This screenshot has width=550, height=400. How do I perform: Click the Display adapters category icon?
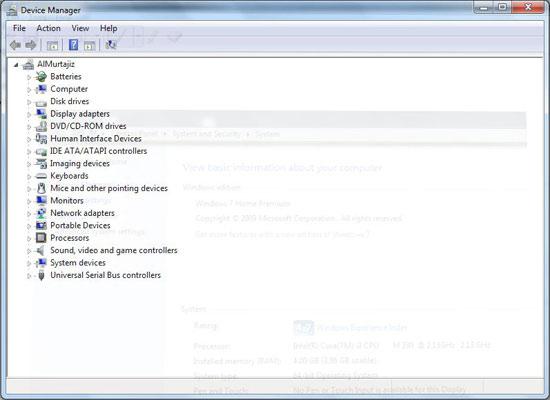point(41,114)
